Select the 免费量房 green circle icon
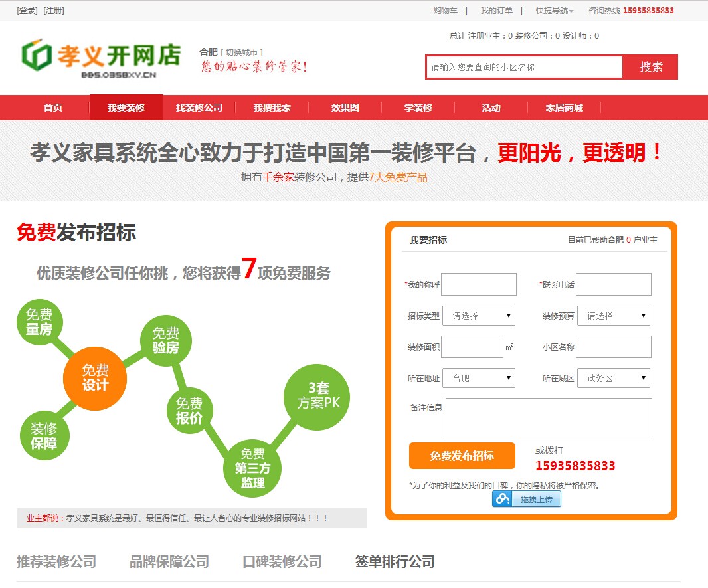Screen dimensions: 708x588 pyautogui.click(x=39, y=321)
